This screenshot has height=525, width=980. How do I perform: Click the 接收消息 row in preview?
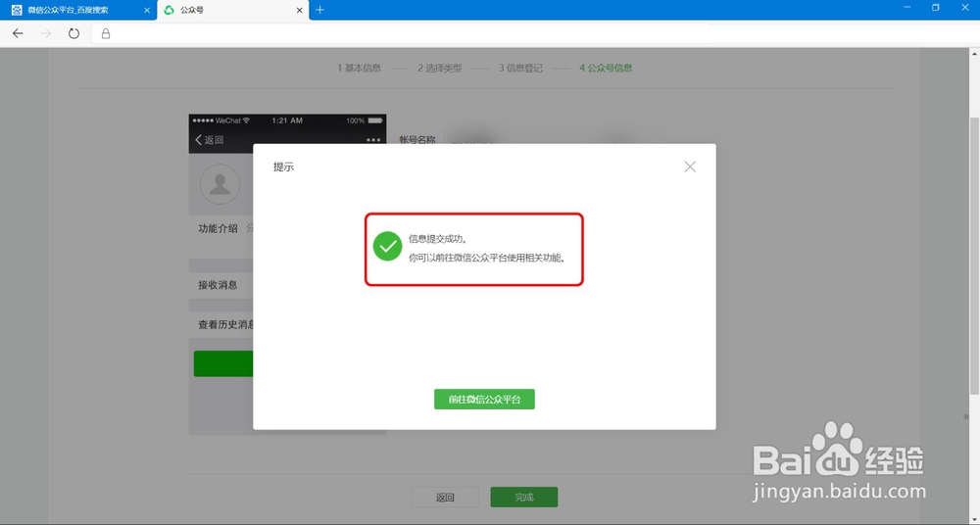click(x=221, y=285)
